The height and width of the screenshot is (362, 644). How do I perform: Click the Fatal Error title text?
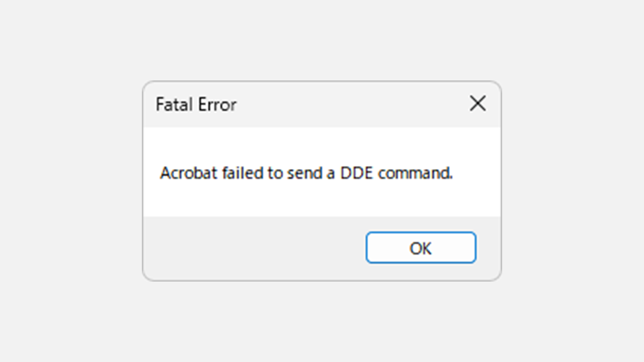point(197,104)
